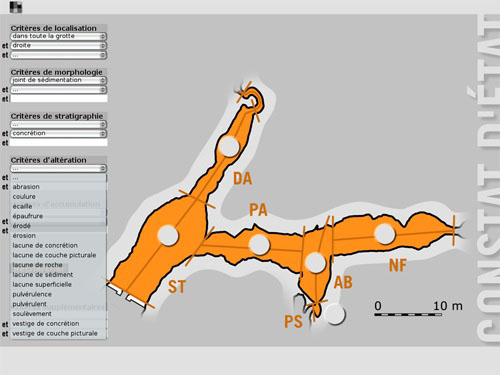Select 'coulure' in the altération list
Viewport: 500px width, 375px height.
59,196
